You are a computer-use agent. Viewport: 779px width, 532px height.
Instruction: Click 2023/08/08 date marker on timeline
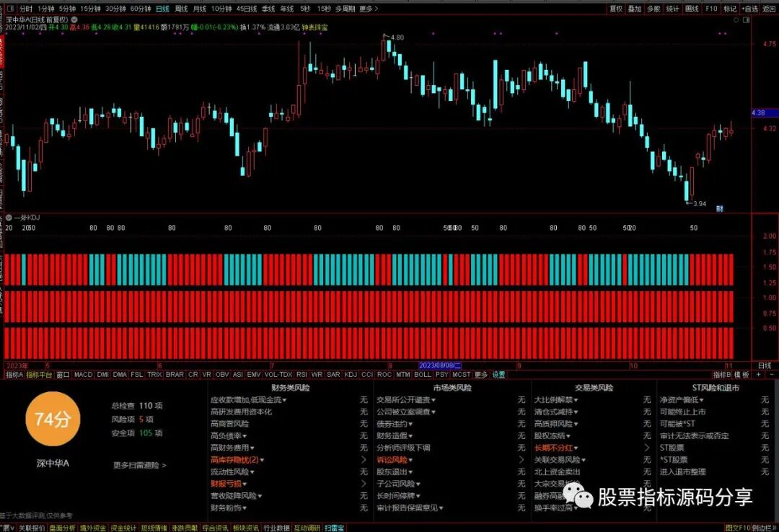pos(440,365)
